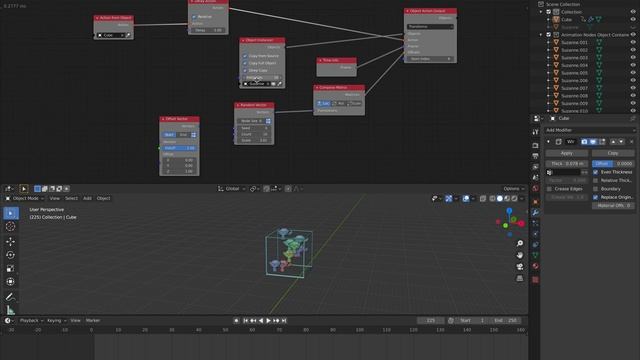This screenshot has width=640, height=360.
Task: Enable the Boundary checkbox
Action: (x=596, y=189)
